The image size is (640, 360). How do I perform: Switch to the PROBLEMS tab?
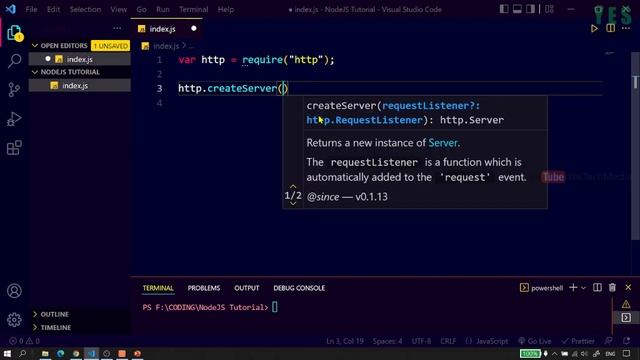[x=204, y=288]
